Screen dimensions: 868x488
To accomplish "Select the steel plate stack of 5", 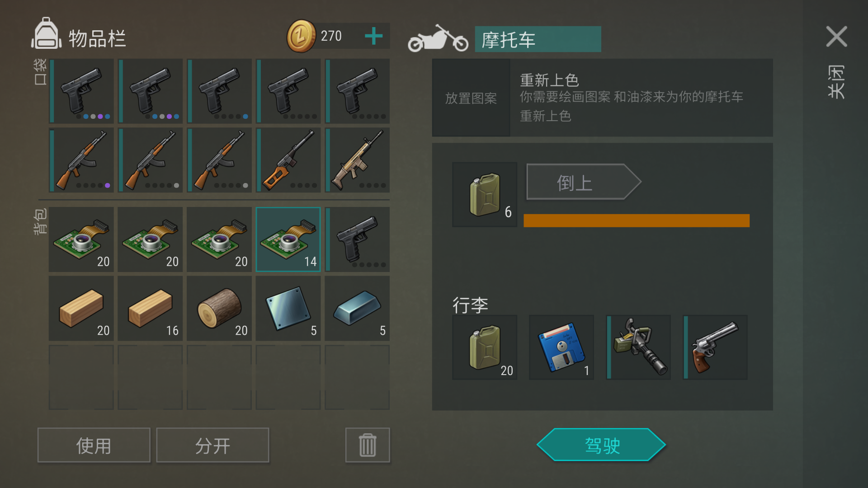I will point(288,309).
